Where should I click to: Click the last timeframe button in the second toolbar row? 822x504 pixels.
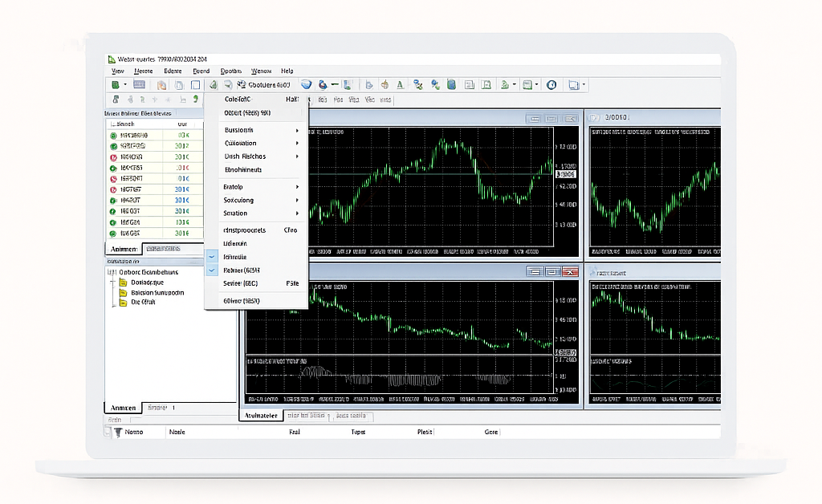point(385,100)
